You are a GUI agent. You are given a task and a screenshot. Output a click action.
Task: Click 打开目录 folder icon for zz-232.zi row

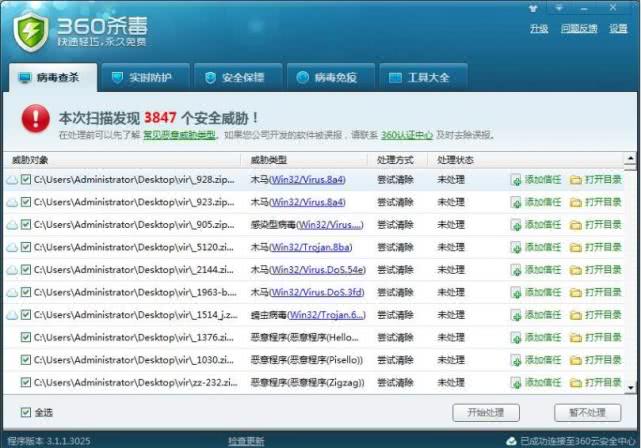point(576,383)
